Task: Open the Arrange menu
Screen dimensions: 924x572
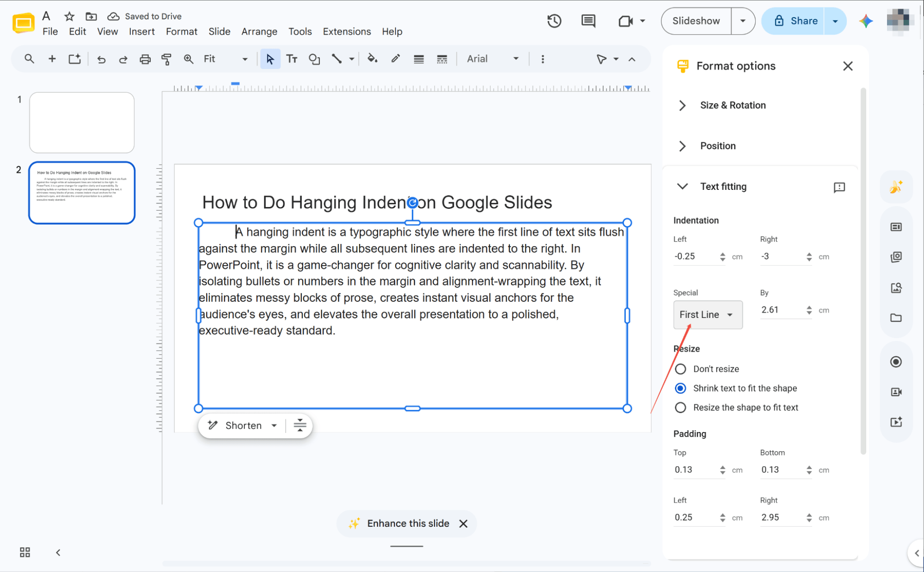Action: (259, 31)
